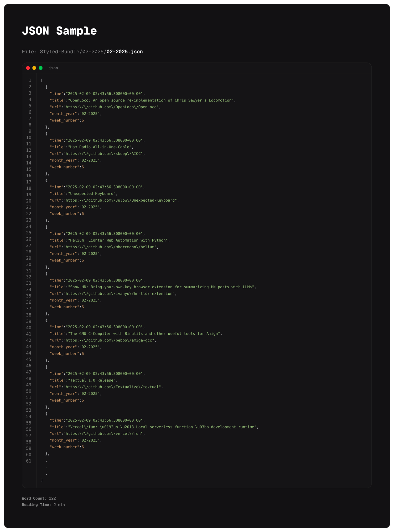Click the green window dot
394x532 pixels.
coord(41,68)
